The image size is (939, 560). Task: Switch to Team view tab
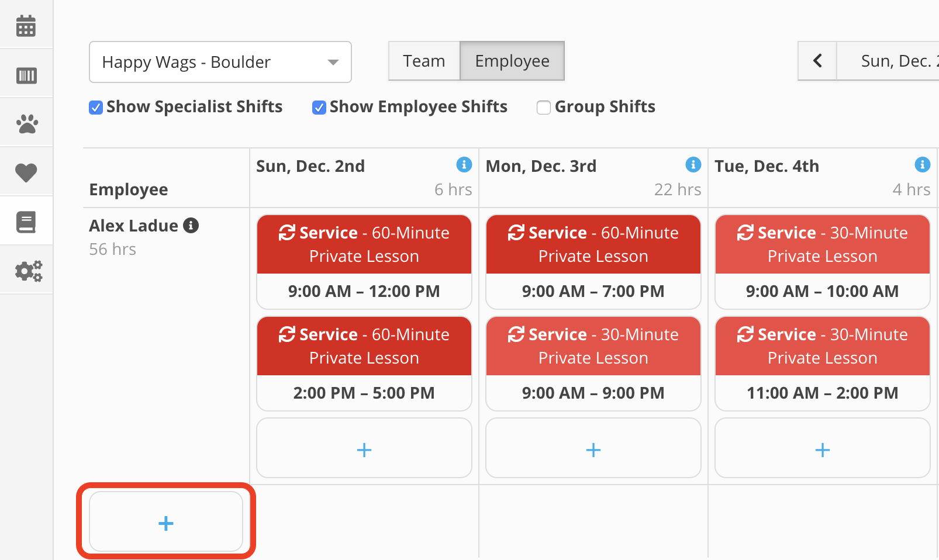424,61
